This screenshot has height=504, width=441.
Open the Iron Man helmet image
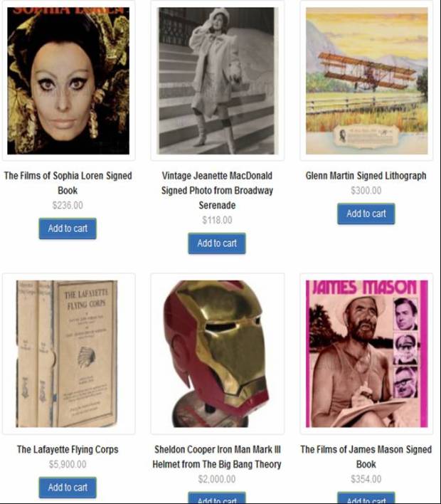click(x=217, y=354)
